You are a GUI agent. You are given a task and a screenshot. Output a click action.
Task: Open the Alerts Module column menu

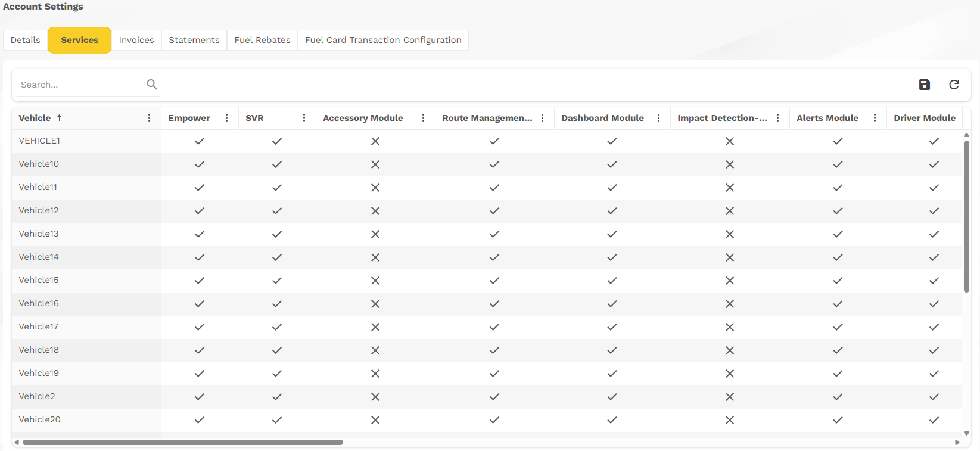(x=875, y=118)
